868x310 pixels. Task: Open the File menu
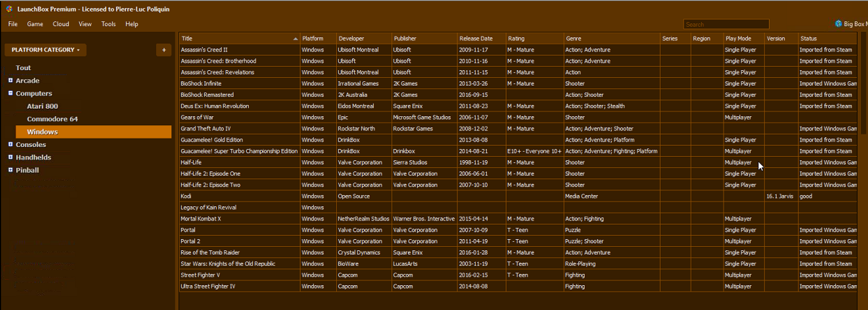click(13, 24)
